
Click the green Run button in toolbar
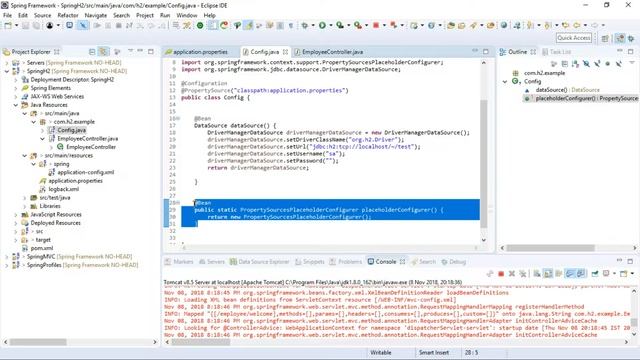[x=322, y=25]
